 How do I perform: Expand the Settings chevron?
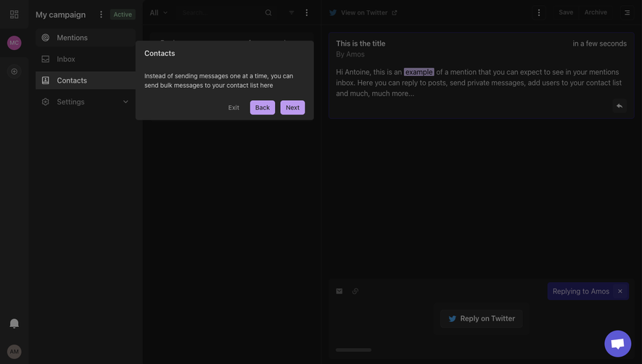click(x=125, y=102)
